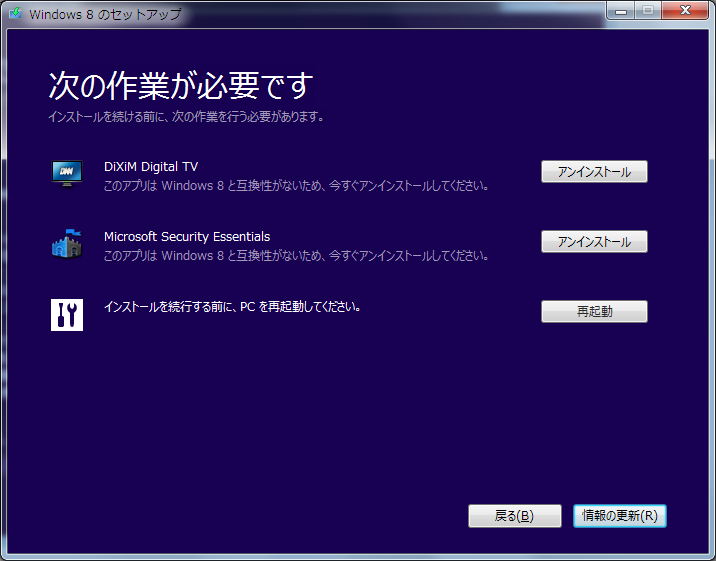Image resolution: width=716 pixels, height=561 pixels.
Task: Select the DiXiM Digital TV title text
Action: [x=151, y=167]
